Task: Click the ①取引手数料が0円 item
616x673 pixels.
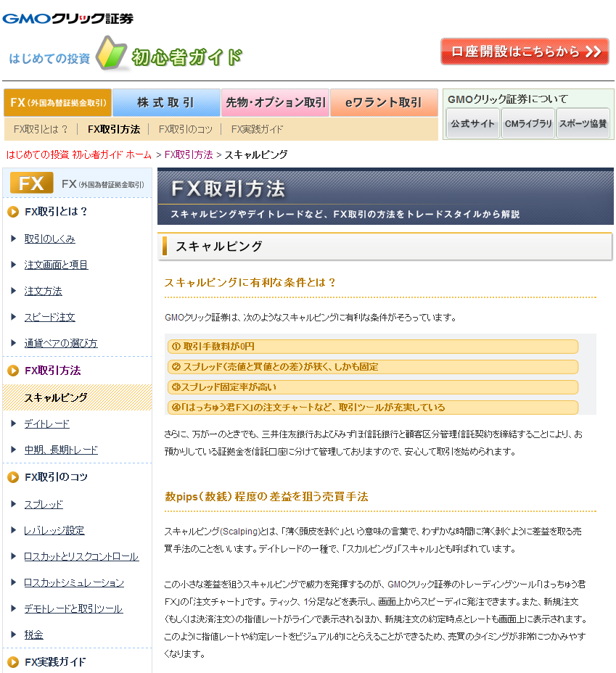Action: [373, 347]
